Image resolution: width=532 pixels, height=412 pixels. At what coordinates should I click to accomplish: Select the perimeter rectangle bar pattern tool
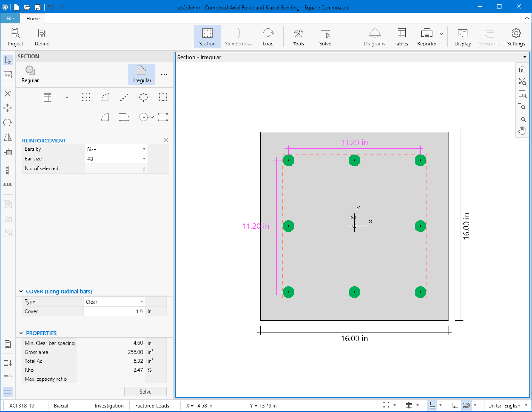163,97
